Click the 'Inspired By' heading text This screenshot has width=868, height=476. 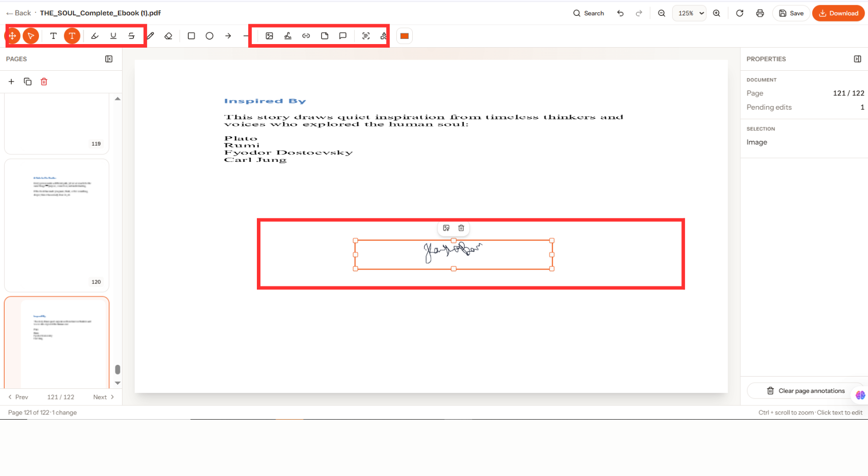265,101
